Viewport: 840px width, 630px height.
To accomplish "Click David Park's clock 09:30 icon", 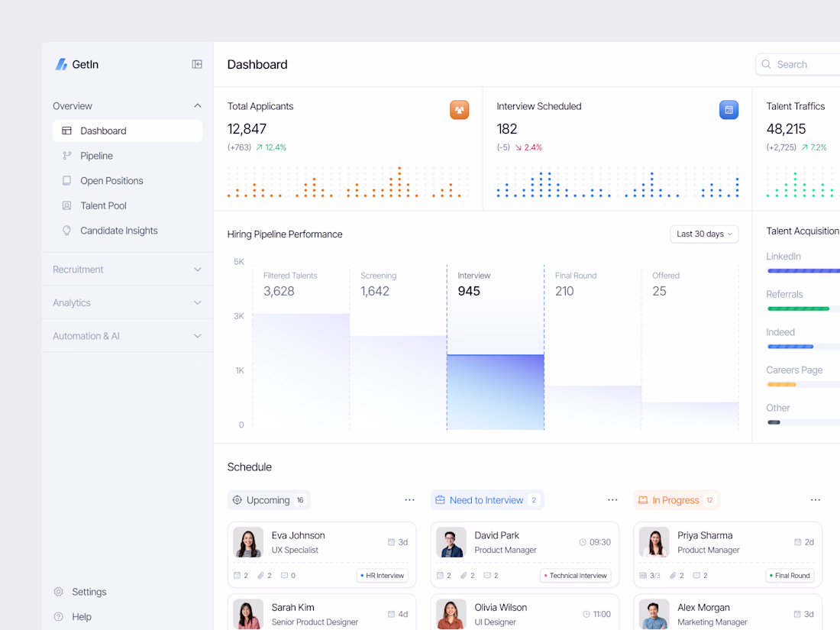I will [583, 542].
